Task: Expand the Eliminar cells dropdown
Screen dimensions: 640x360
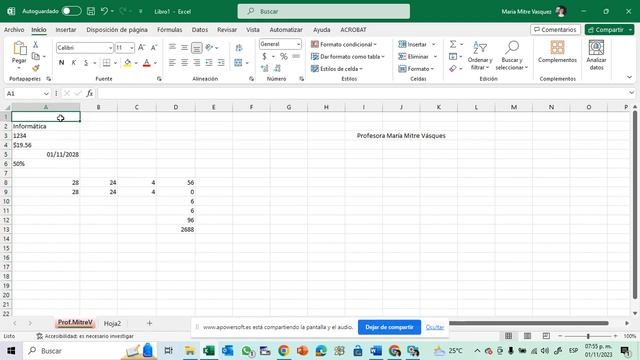Action: pos(435,57)
